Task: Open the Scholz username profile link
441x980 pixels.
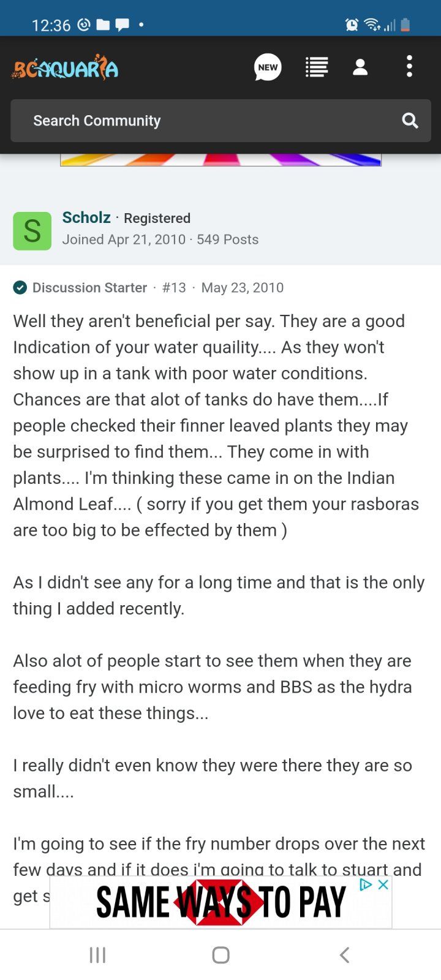Action: click(x=86, y=217)
